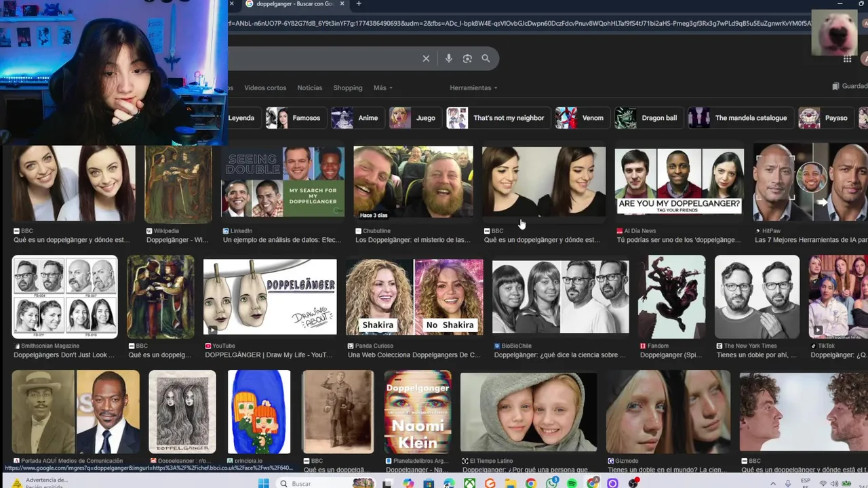
Task: Open Task View from the taskbar
Action: point(389,483)
